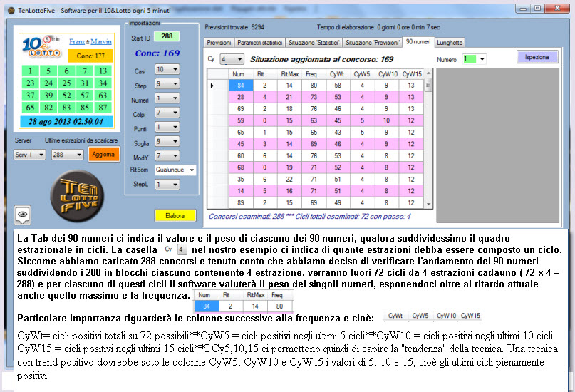
Task: Expand the Soglia dropdown showing 9
Action: click(167, 141)
